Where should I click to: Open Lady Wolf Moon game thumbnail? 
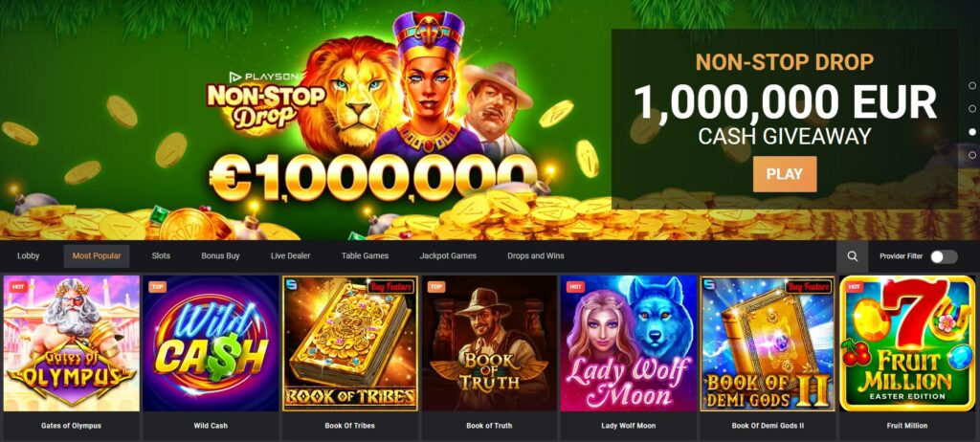click(629, 343)
